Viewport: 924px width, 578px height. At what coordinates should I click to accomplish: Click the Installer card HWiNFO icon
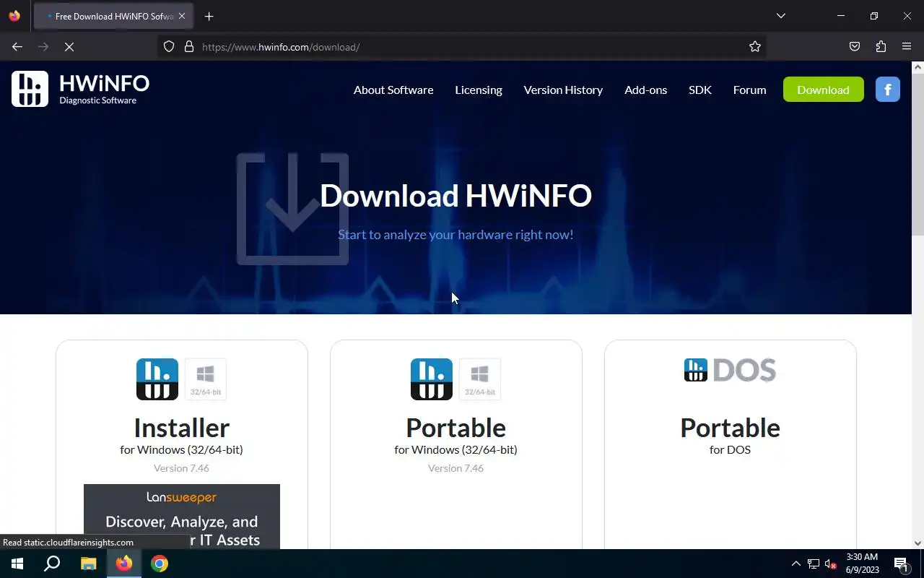157,379
